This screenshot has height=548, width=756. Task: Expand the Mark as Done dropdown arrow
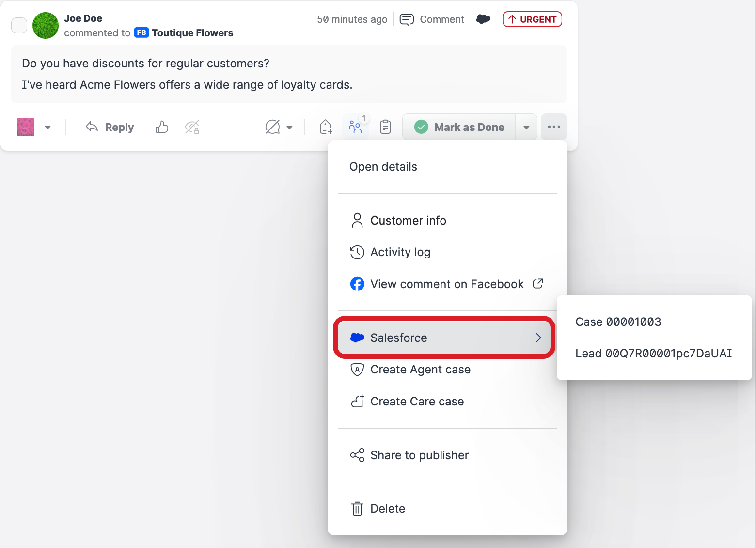click(x=526, y=127)
